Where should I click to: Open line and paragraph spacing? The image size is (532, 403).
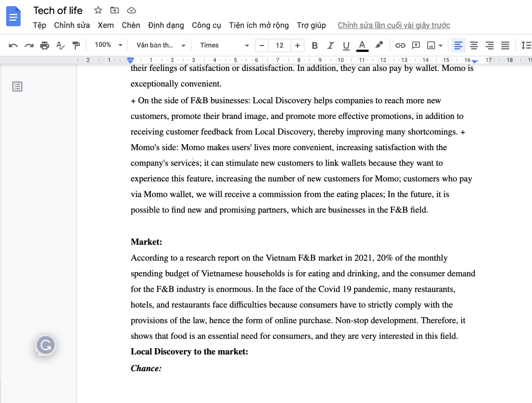pos(526,45)
